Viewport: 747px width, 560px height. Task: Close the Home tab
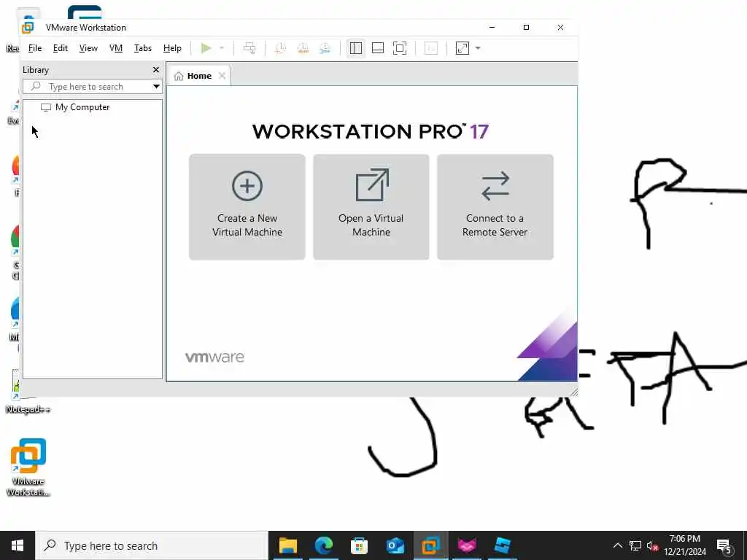click(x=222, y=76)
